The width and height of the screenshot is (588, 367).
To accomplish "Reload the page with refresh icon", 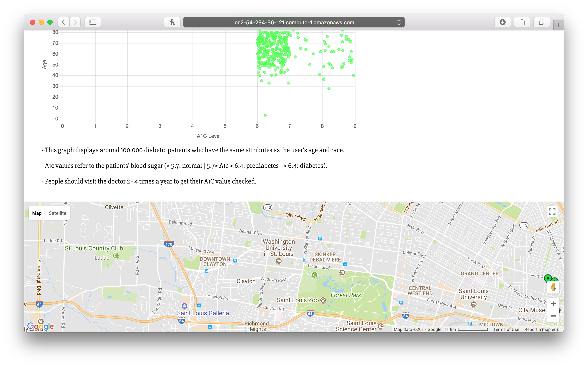I will (399, 22).
